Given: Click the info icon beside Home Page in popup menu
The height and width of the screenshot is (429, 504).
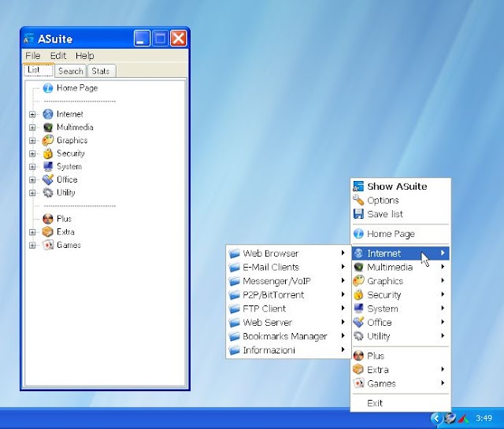Looking at the screenshot, I should pos(358,234).
